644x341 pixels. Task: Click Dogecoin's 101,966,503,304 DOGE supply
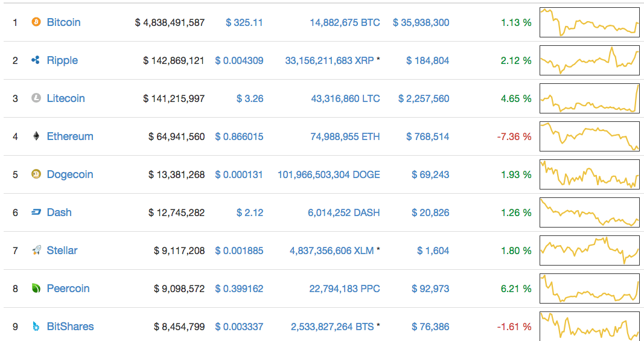[329, 174]
